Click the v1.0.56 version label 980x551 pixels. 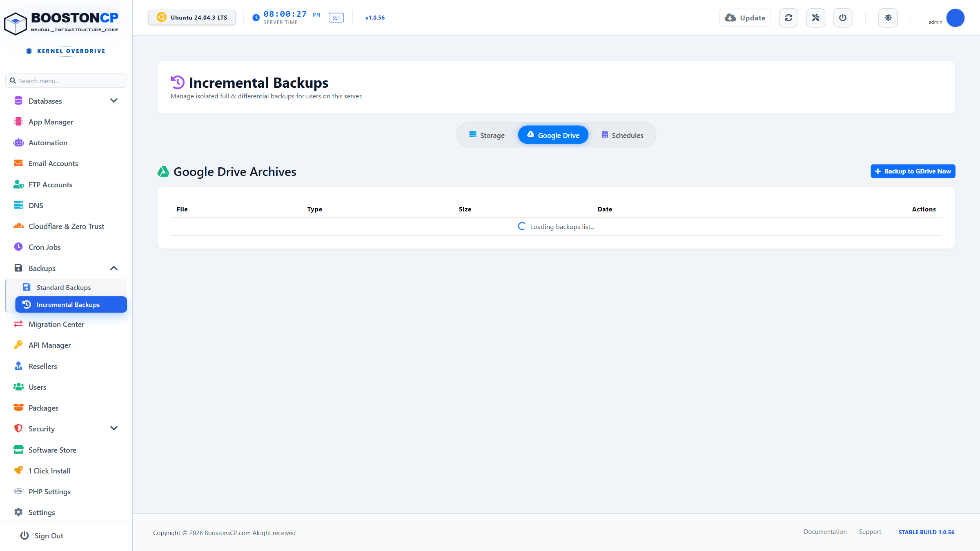[x=375, y=18]
